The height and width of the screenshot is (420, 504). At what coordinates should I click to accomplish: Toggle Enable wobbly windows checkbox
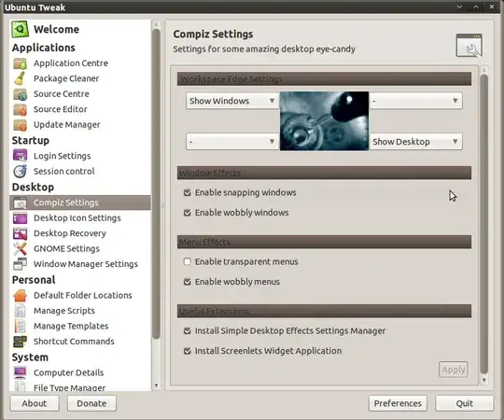(x=188, y=213)
